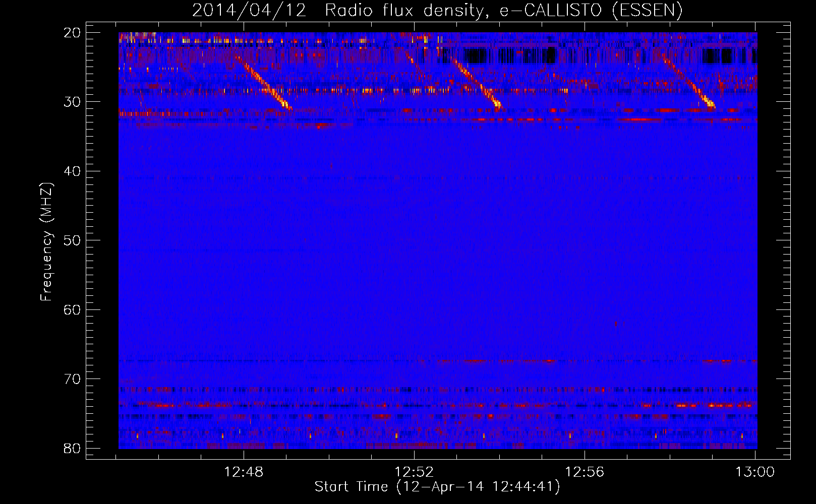The width and height of the screenshot is (816, 504).
Task: Click the 20 frequency tick label
Action: (x=72, y=33)
